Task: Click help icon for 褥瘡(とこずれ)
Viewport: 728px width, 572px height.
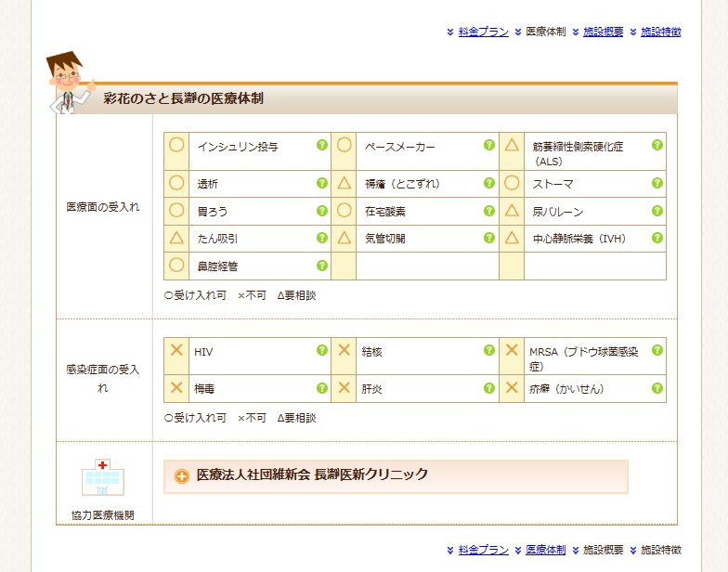Action: click(x=489, y=183)
